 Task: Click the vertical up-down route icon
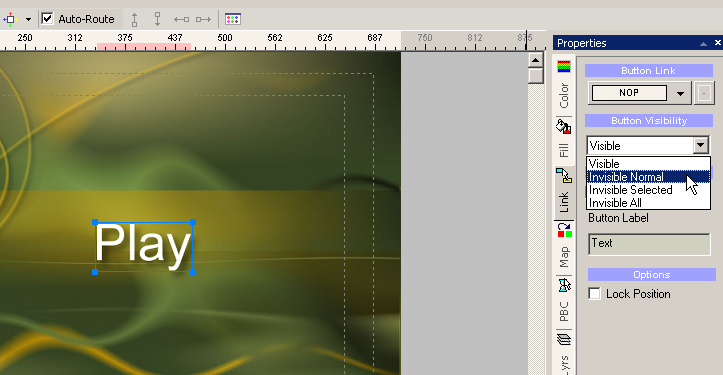[x=134, y=19]
